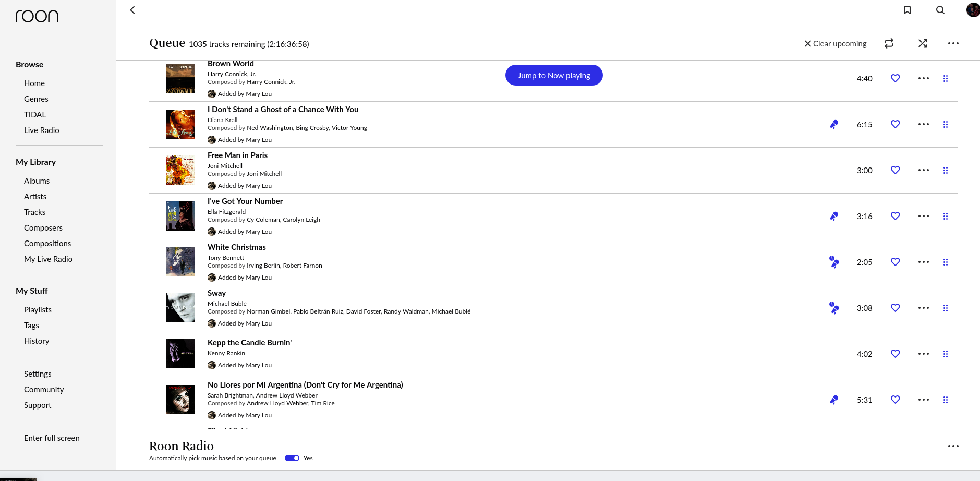Open more options for White Christmas
This screenshot has height=481, width=980.
coord(924,262)
